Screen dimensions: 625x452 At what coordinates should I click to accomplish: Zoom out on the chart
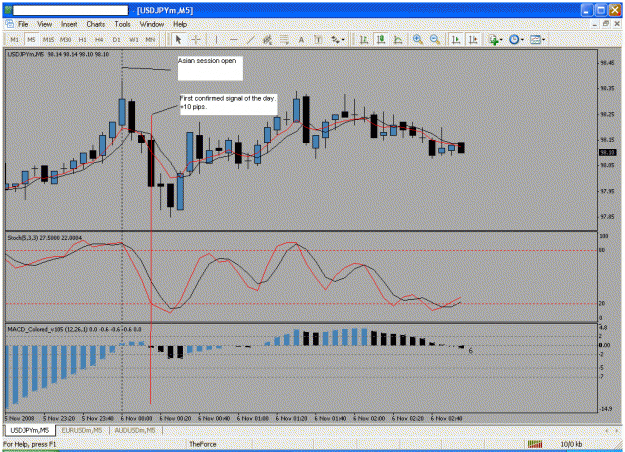click(435, 39)
